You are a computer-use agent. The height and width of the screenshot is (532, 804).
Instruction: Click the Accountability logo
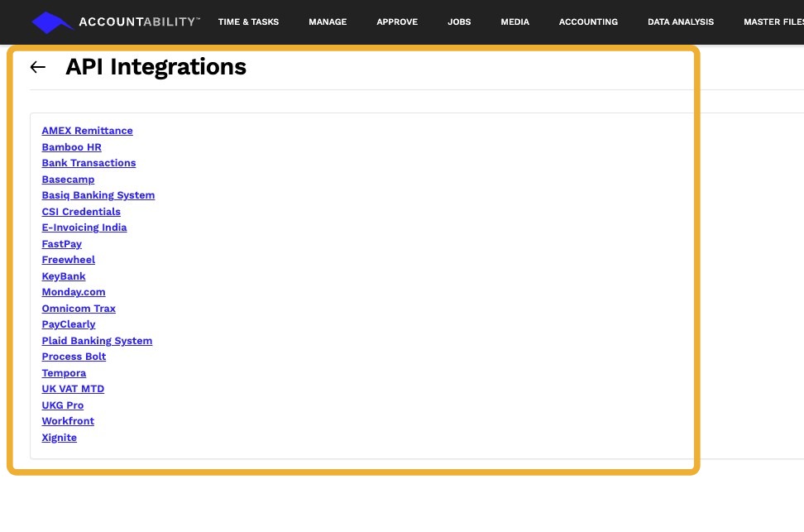[x=115, y=22]
